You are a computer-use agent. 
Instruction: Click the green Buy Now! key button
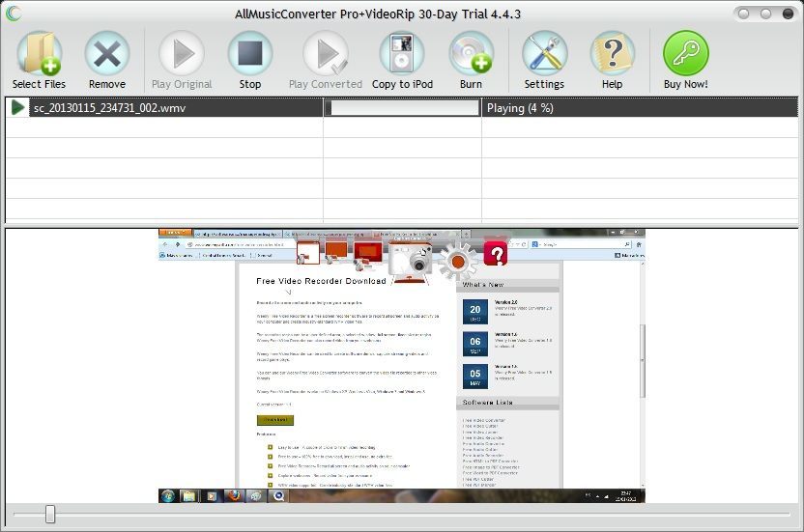[685, 60]
